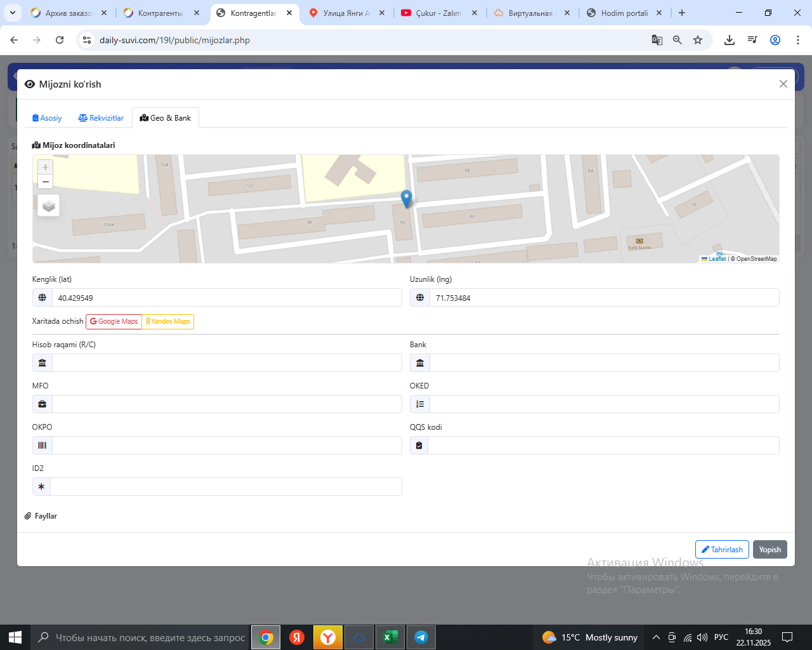
Task: Open the map layers control
Action: coord(49,206)
